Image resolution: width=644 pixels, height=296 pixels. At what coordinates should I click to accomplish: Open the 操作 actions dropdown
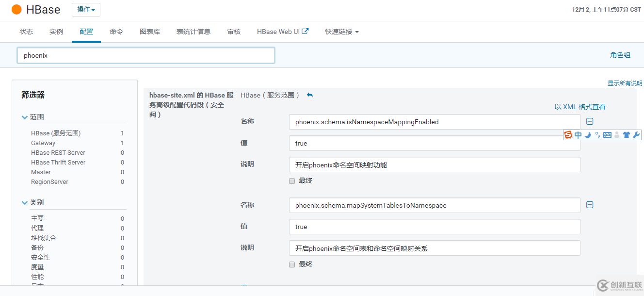(86, 9)
